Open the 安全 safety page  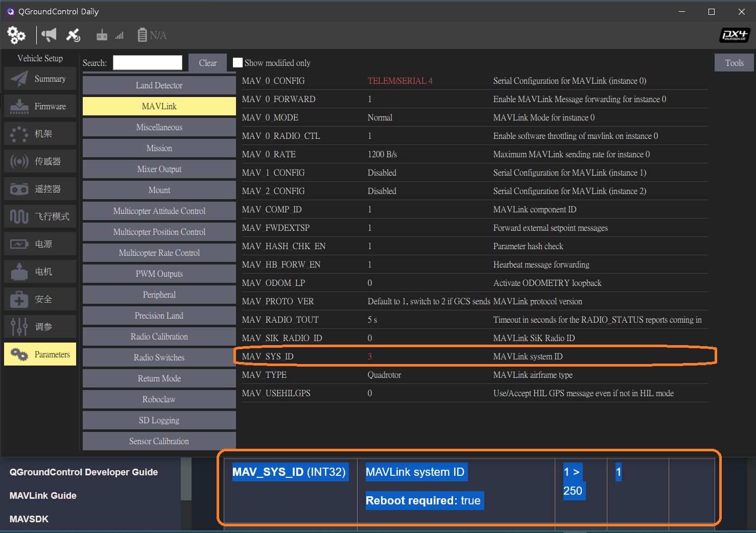click(40, 299)
